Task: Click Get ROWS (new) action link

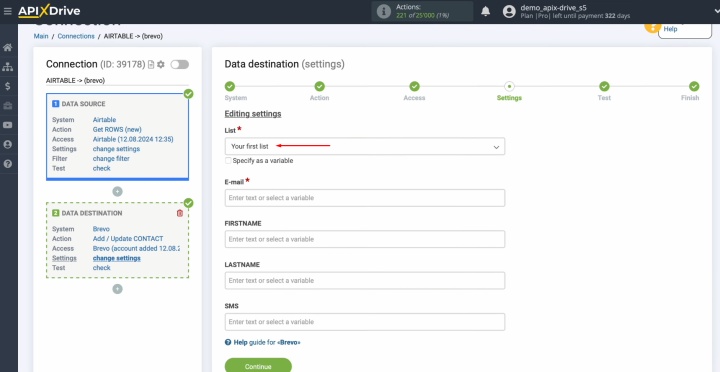Action: 117,130
